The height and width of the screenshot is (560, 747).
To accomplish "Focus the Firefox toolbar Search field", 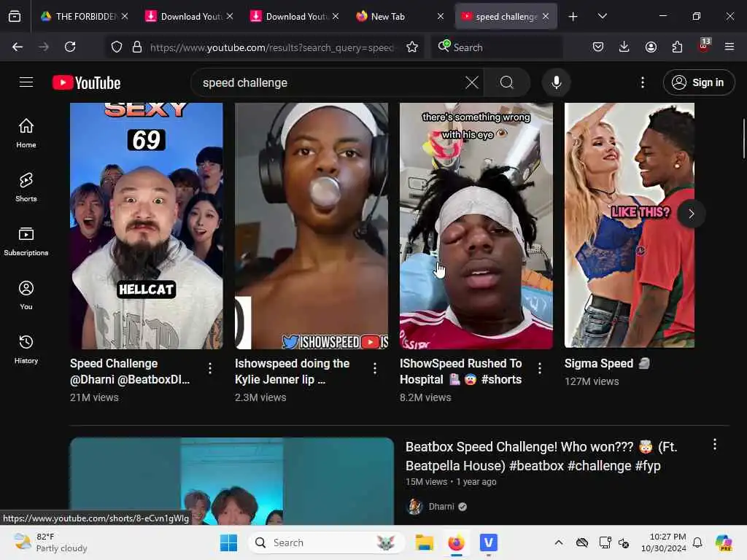I will click(x=497, y=47).
